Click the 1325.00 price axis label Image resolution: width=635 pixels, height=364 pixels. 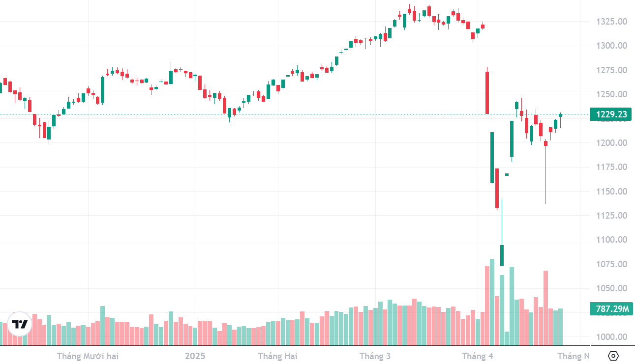click(x=611, y=22)
